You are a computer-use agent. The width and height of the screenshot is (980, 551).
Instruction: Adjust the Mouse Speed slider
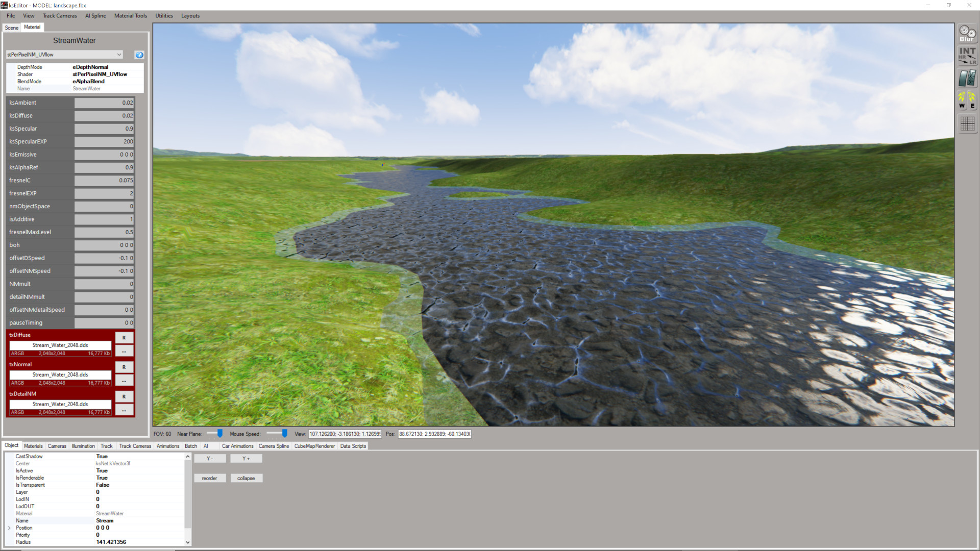click(x=284, y=434)
